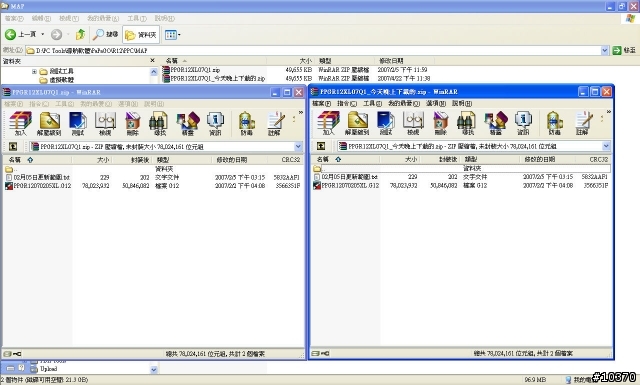640x385 pixels.
Task: Click View icon in right WinRAR window
Action: click(x=413, y=123)
